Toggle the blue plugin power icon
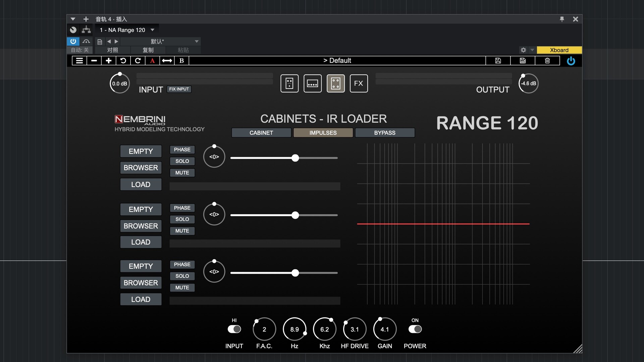 point(571,61)
